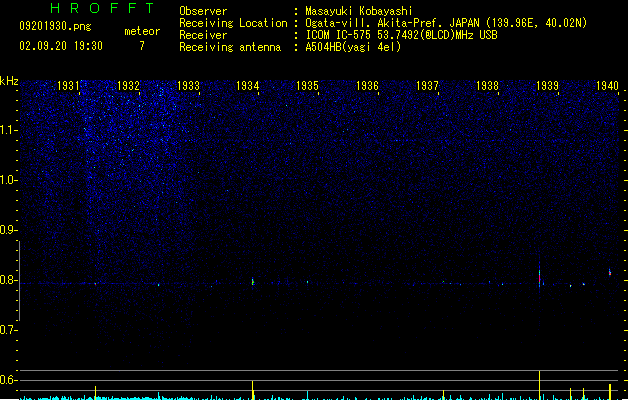629x400 pixels.
Task: Click the 1940 time marker
Action: point(607,86)
